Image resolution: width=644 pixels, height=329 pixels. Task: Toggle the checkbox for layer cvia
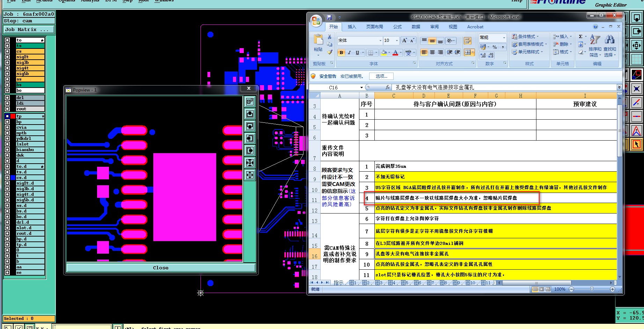7,127
